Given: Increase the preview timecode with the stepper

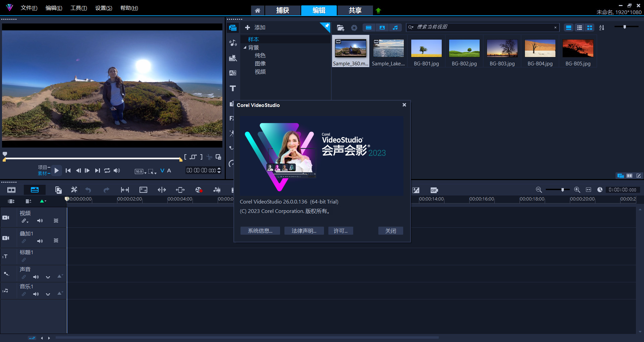Looking at the screenshot, I should pyautogui.click(x=219, y=169).
